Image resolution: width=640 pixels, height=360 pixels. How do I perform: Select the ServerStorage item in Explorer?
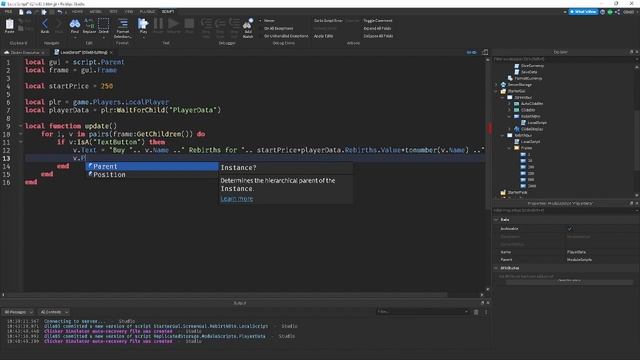pyautogui.click(x=520, y=84)
